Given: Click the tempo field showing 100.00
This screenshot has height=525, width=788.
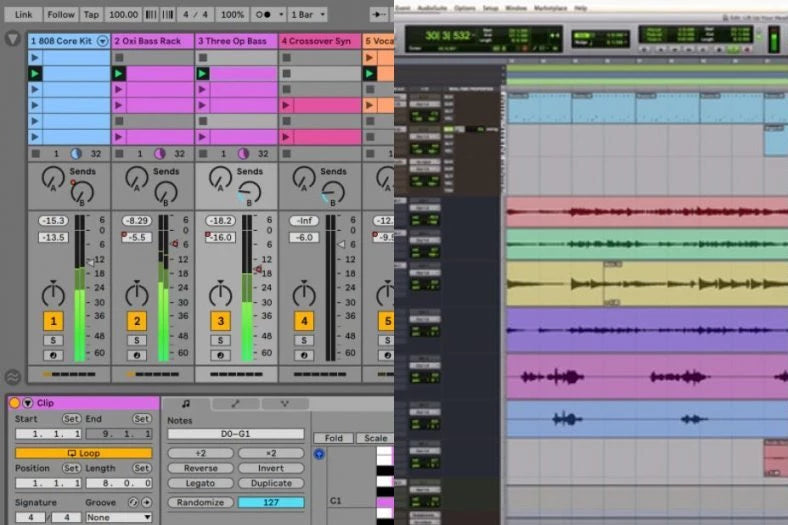Looking at the screenshot, I should [123, 15].
